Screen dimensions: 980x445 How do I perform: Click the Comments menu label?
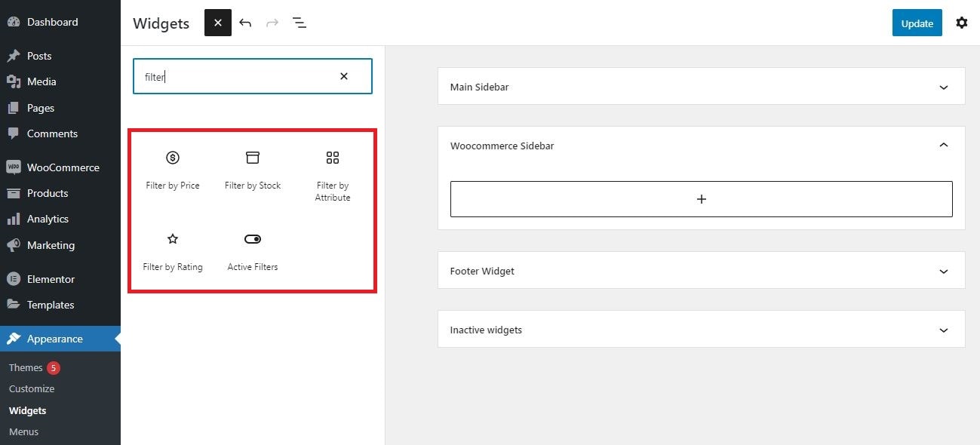coord(52,133)
